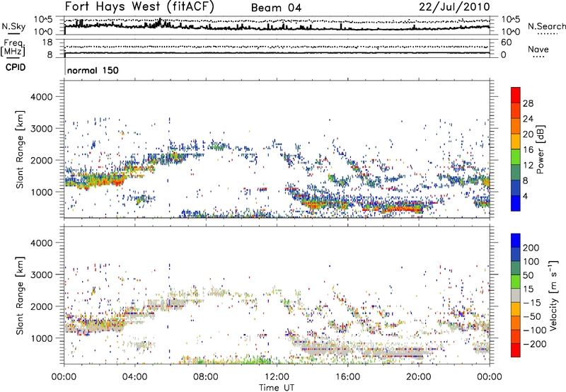Pick the gray ±15 swatch on the Velocity colorbar
This screenshot has height=392, width=566.
516,295
